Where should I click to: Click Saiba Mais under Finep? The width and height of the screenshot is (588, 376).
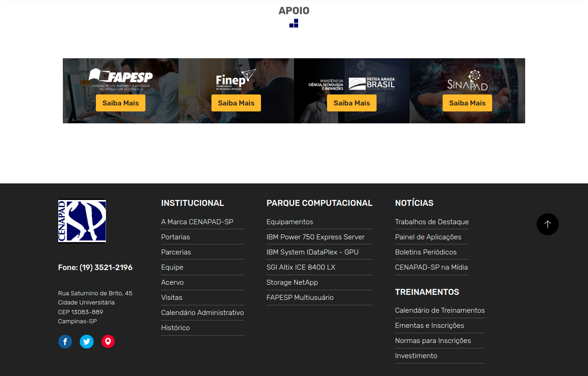click(236, 103)
